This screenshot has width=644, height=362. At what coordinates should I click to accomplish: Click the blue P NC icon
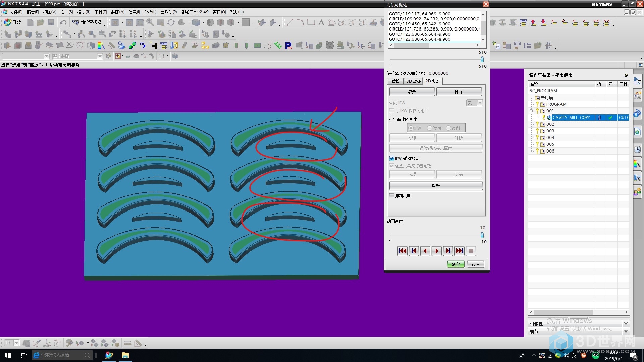click(288, 45)
